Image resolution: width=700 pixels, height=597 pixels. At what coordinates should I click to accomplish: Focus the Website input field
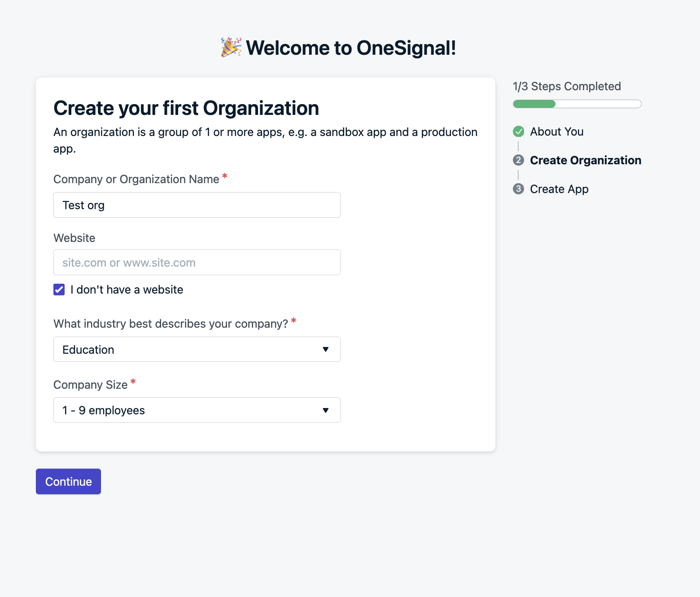pos(197,262)
